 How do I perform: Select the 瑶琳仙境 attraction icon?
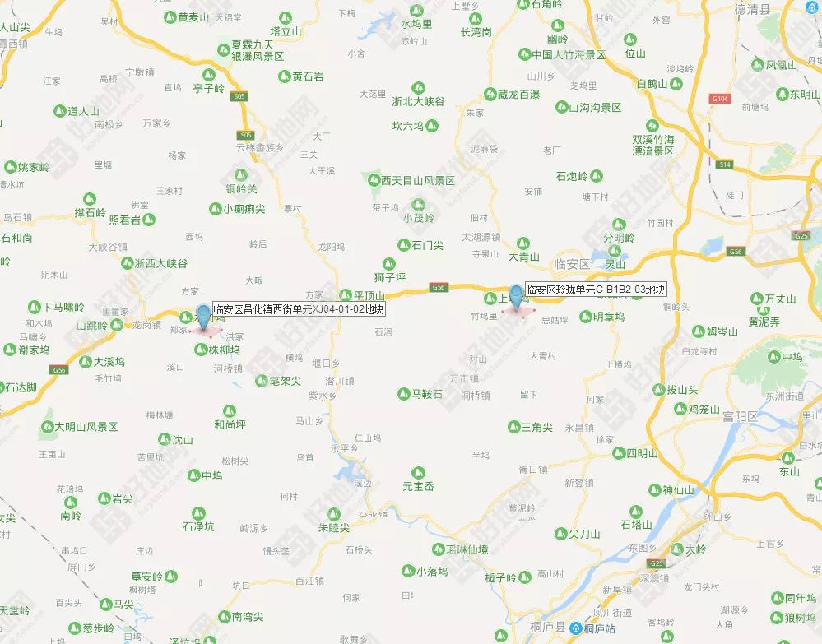click(439, 549)
